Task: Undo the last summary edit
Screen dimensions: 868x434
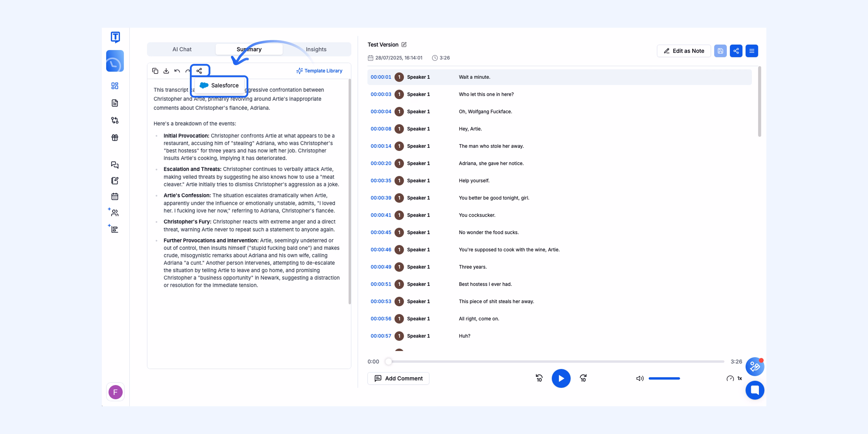Action: (x=177, y=71)
